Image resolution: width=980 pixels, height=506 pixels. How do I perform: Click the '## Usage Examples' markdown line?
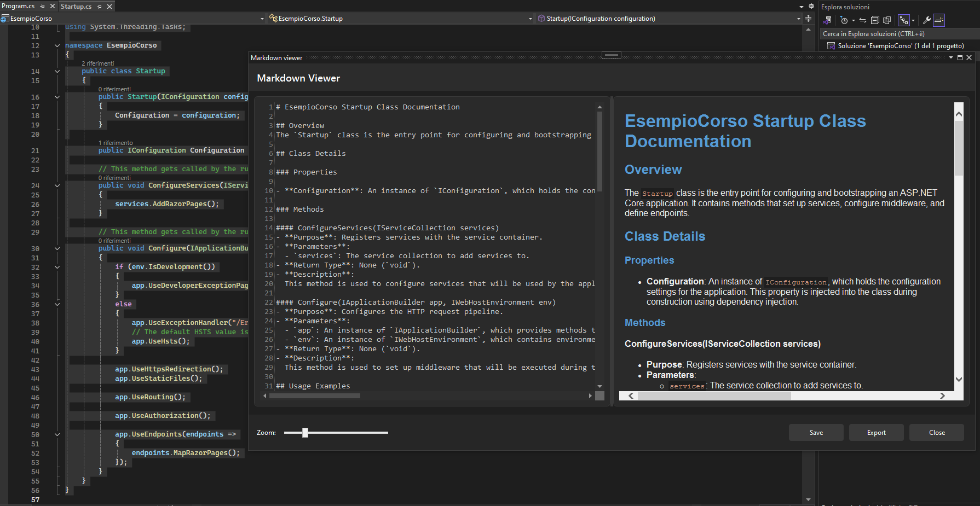tap(313, 386)
